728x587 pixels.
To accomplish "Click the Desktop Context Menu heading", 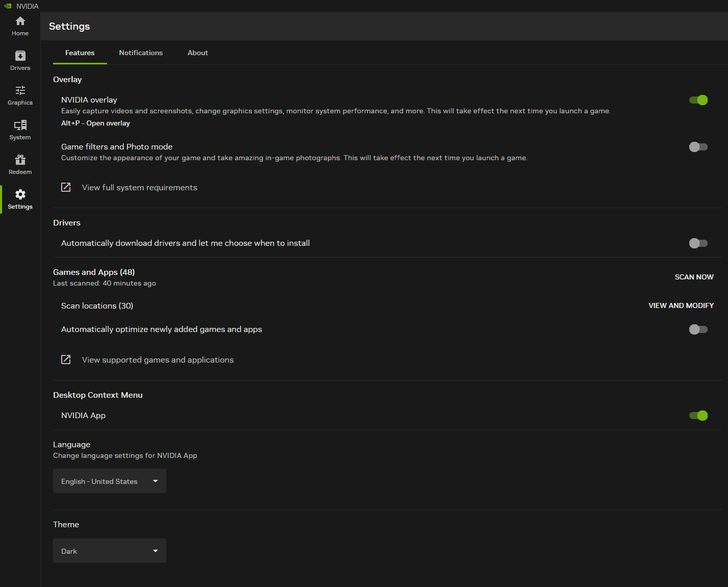I will (x=98, y=395).
